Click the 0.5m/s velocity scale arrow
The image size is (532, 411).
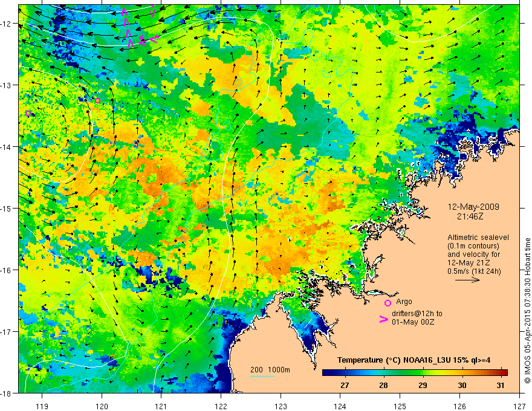tap(467, 280)
